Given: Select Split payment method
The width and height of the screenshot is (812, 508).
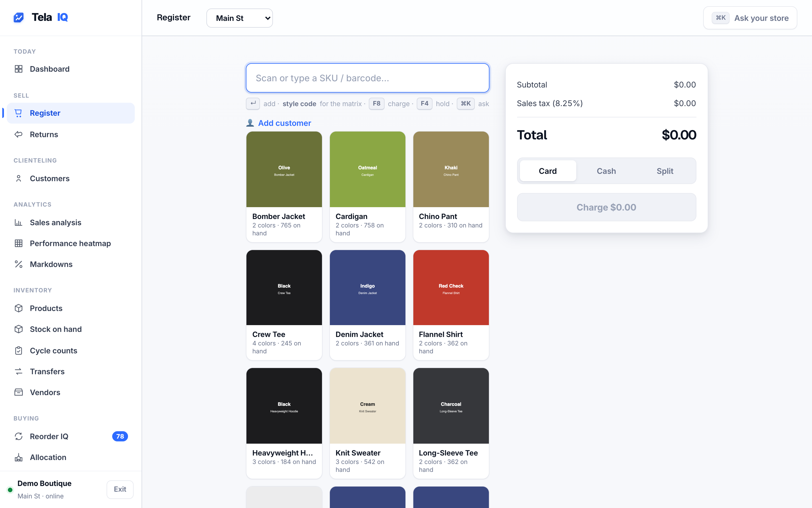Looking at the screenshot, I should pyautogui.click(x=665, y=171).
